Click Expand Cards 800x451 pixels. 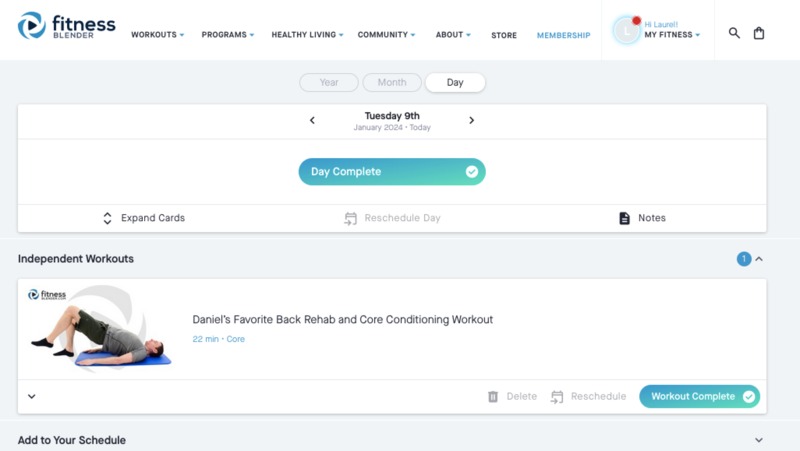[x=143, y=218]
